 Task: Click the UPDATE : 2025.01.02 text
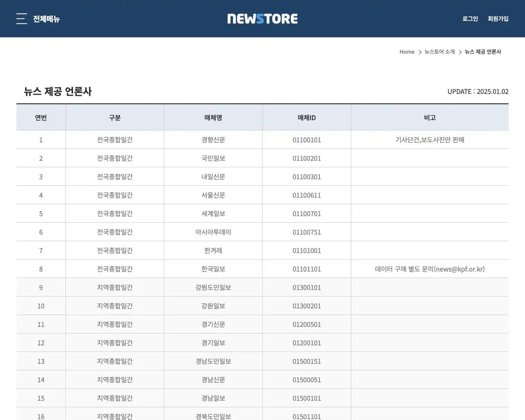(x=478, y=91)
